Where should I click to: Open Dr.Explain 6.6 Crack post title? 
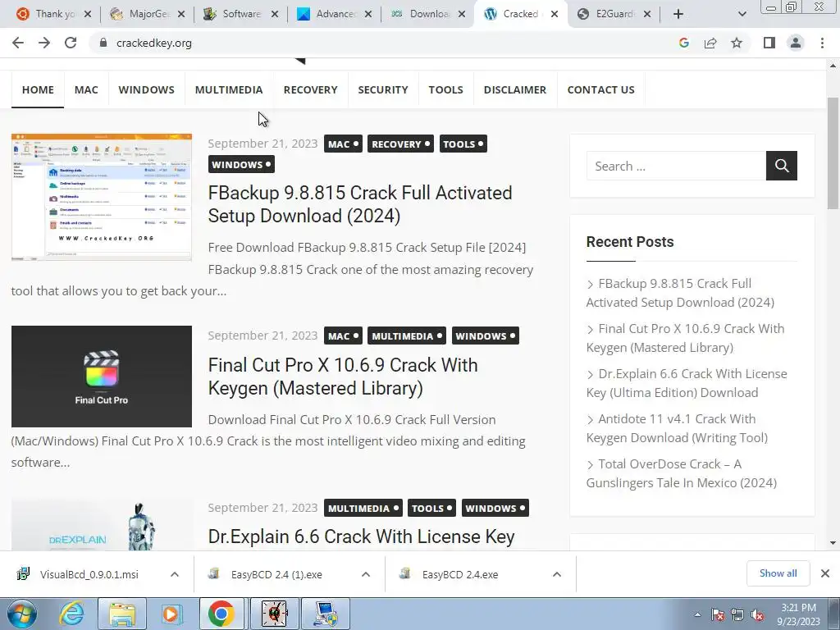pyautogui.click(x=361, y=536)
